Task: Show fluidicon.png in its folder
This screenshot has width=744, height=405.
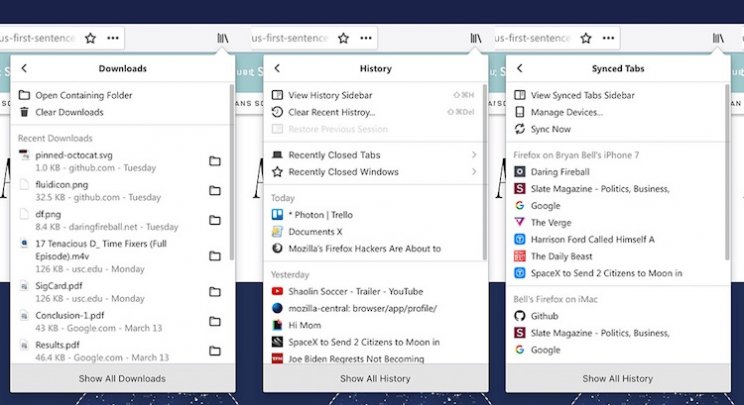Action: coord(215,191)
